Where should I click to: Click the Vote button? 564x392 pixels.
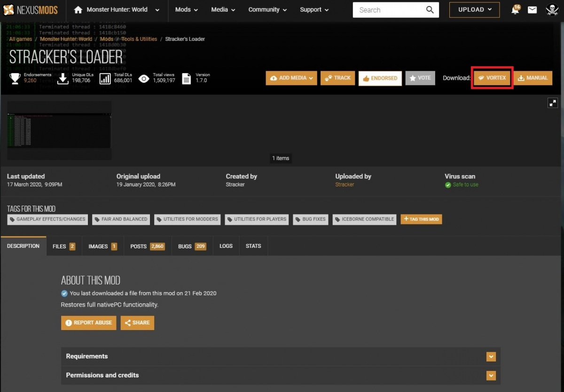pos(420,78)
